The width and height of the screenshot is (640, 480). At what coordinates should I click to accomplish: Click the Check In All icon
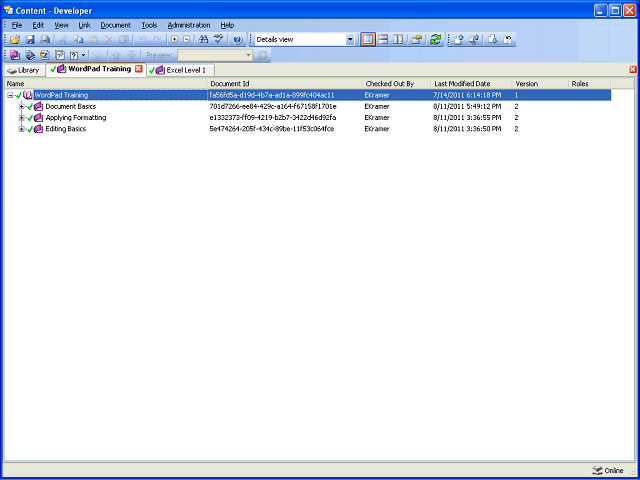pos(474,40)
